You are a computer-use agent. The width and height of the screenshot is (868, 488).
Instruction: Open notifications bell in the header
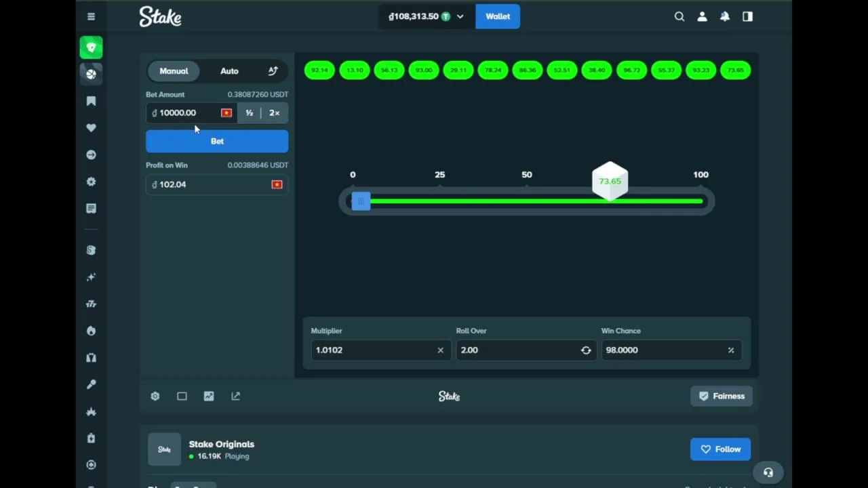point(725,16)
